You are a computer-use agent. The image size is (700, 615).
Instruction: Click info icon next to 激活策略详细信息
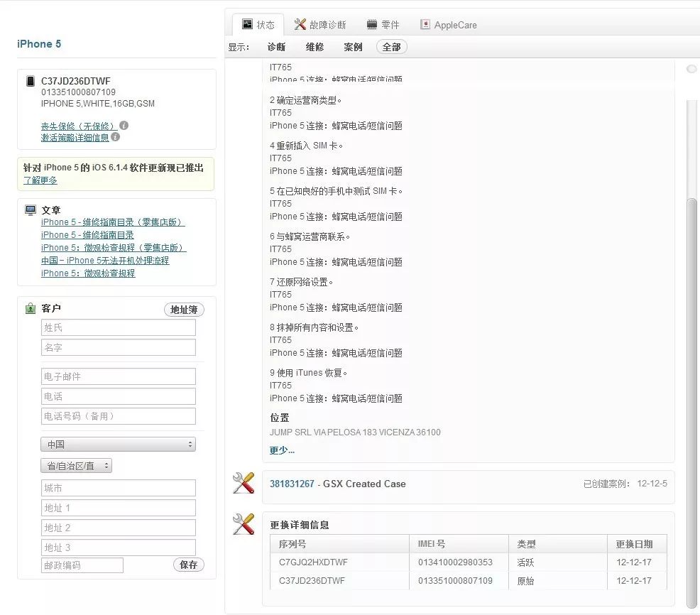pos(115,136)
